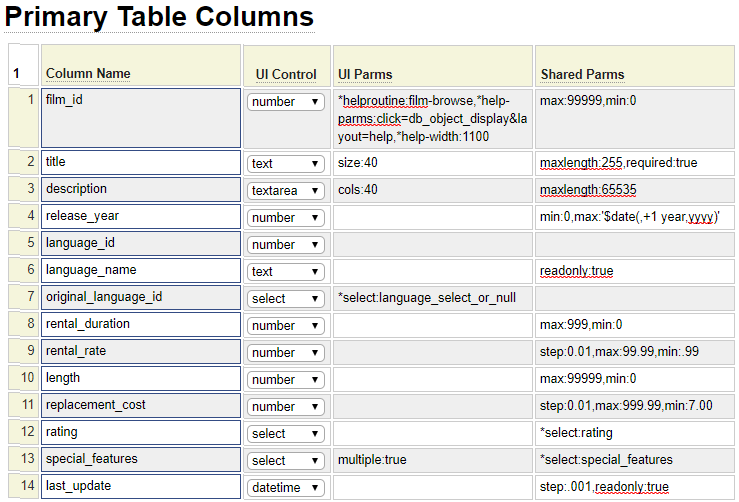The height and width of the screenshot is (502, 739).
Task: Edit the film_id helproutine UI Parms text
Action: coord(432,118)
